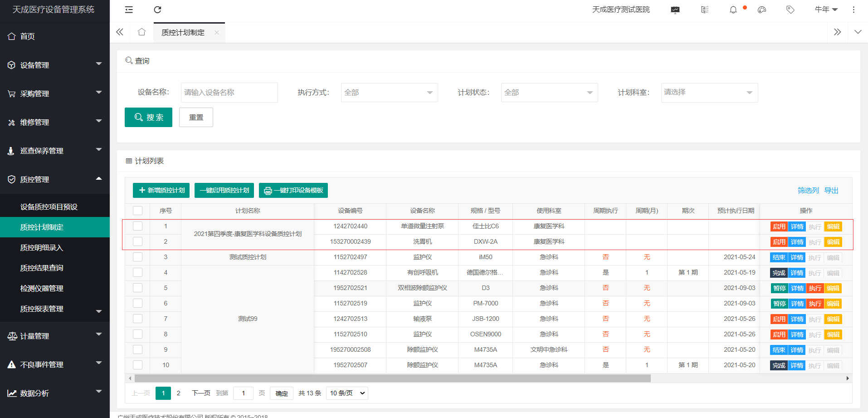Check the row 7 checkbox
Viewport: 868px width, 418px height.
(x=138, y=319)
